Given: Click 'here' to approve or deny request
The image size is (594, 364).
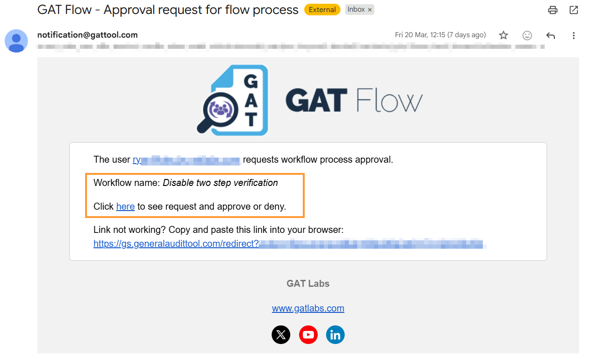Looking at the screenshot, I should (125, 206).
